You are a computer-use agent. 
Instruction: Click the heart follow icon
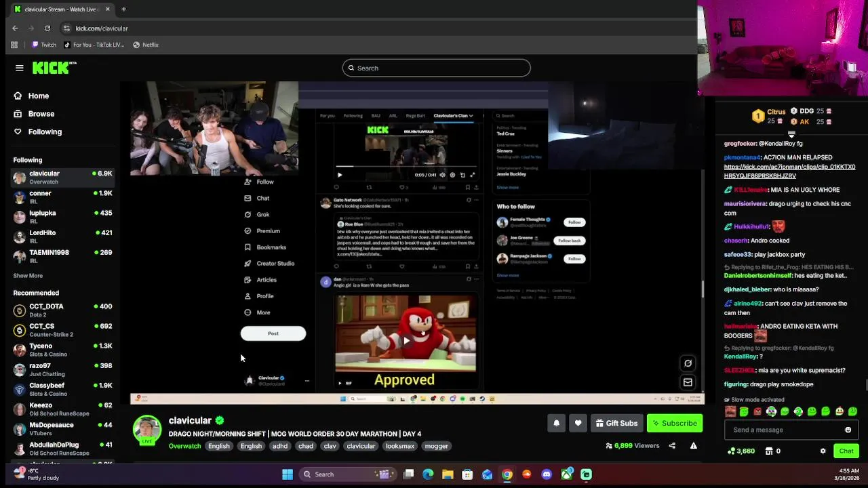coord(578,423)
